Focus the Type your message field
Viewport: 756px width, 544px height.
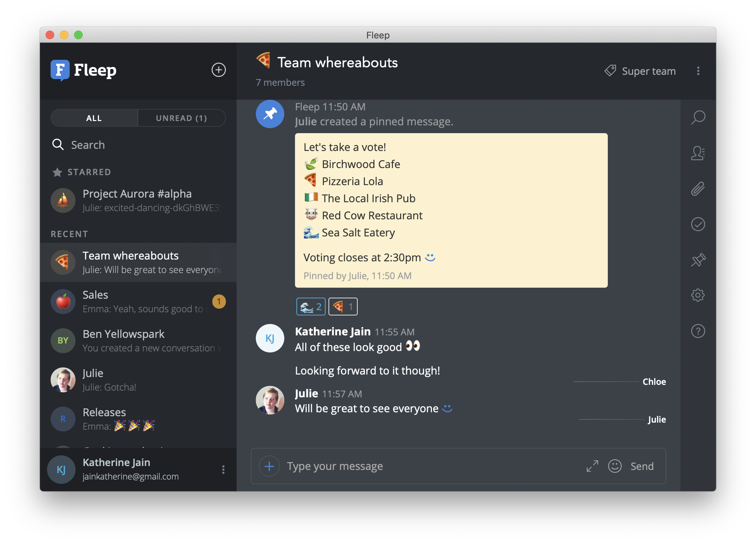[433, 466]
